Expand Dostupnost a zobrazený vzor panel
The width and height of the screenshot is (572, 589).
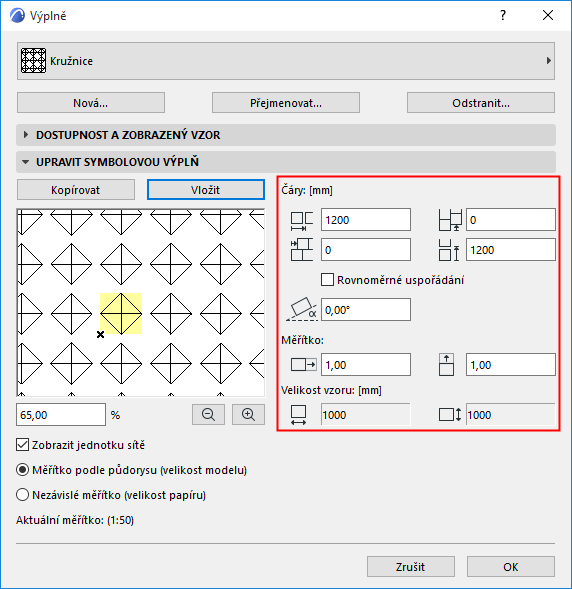(286, 135)
